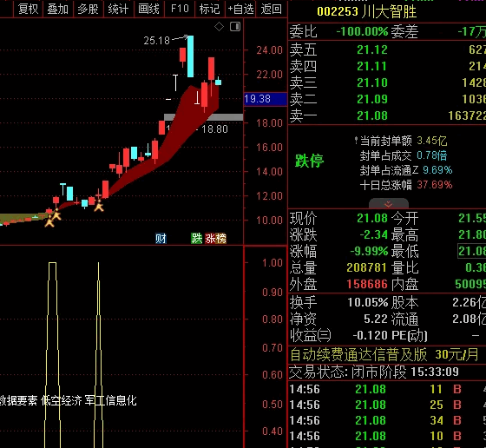Click the 卖三 price 21.10
Image resolution: width=486 pixels, height=448 pixels.
(372, 82)
